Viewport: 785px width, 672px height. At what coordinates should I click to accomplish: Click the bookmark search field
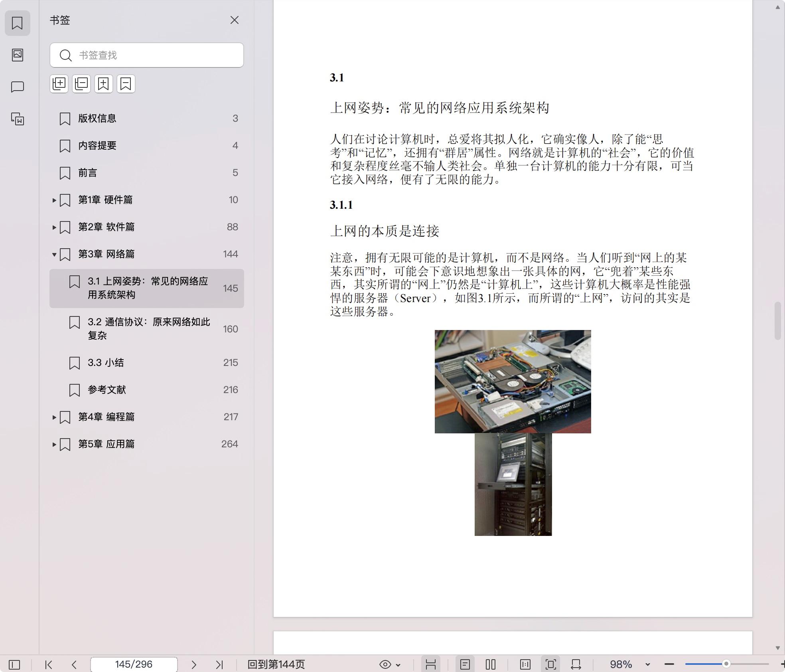(147, 55)
